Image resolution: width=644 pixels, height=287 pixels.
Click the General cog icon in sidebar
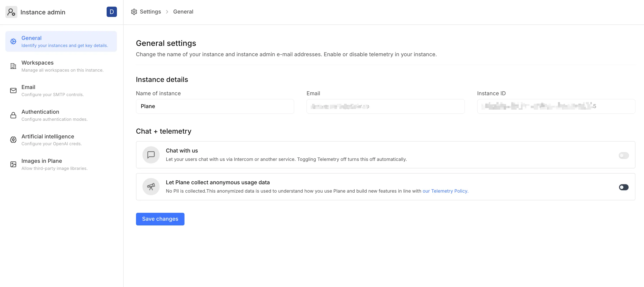coord(13,41)
